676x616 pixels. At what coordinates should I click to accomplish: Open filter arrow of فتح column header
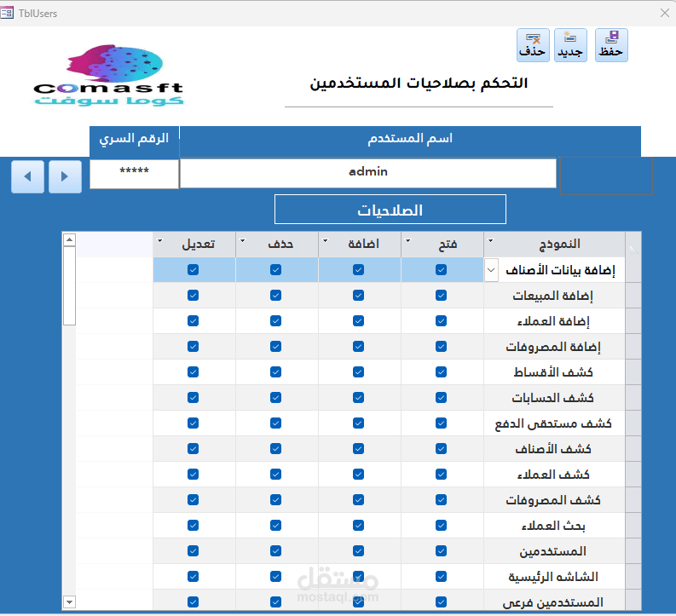[407, 240]
